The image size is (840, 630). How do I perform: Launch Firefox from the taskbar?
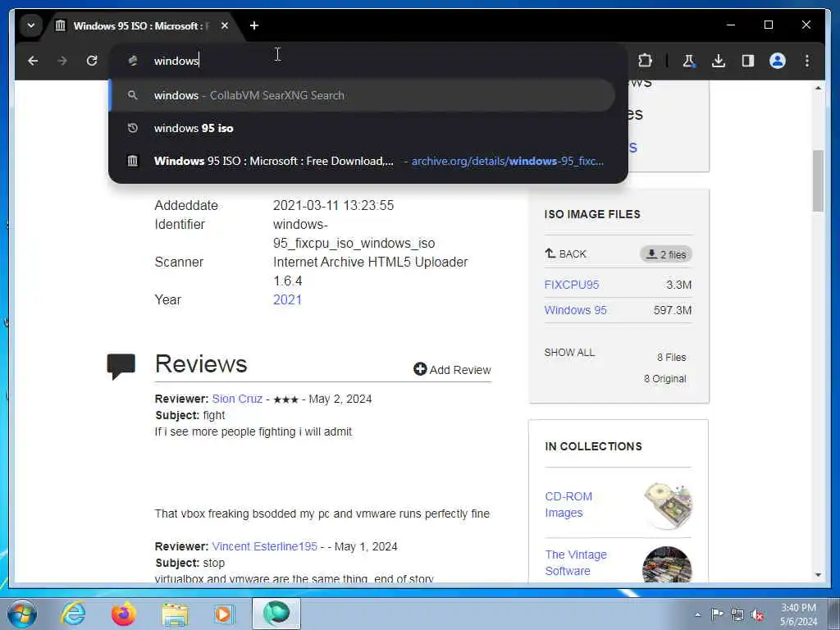pos(123,614)
